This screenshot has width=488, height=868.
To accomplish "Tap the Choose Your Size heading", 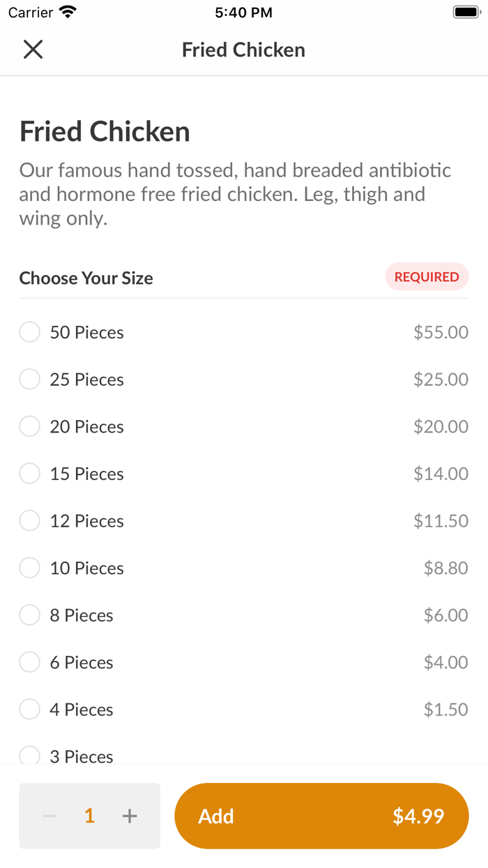I will click(x=86, y=278).
